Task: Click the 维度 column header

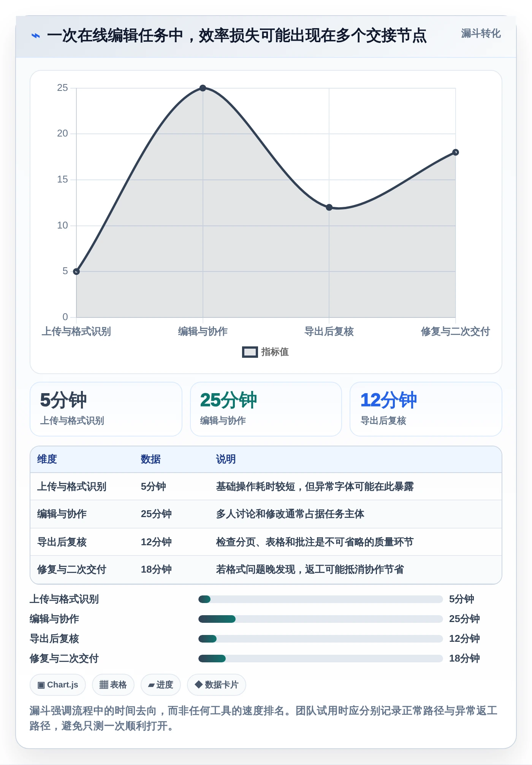Action: coord(47,459)
